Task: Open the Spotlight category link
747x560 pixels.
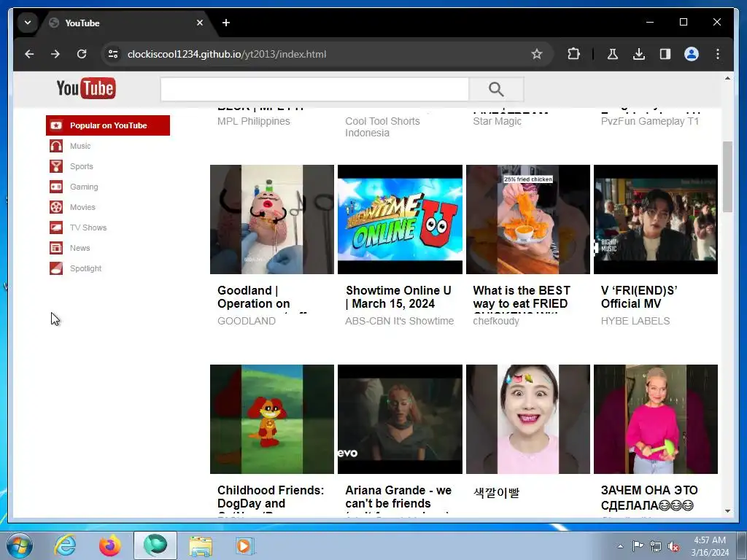Action: tap(86, 268)
